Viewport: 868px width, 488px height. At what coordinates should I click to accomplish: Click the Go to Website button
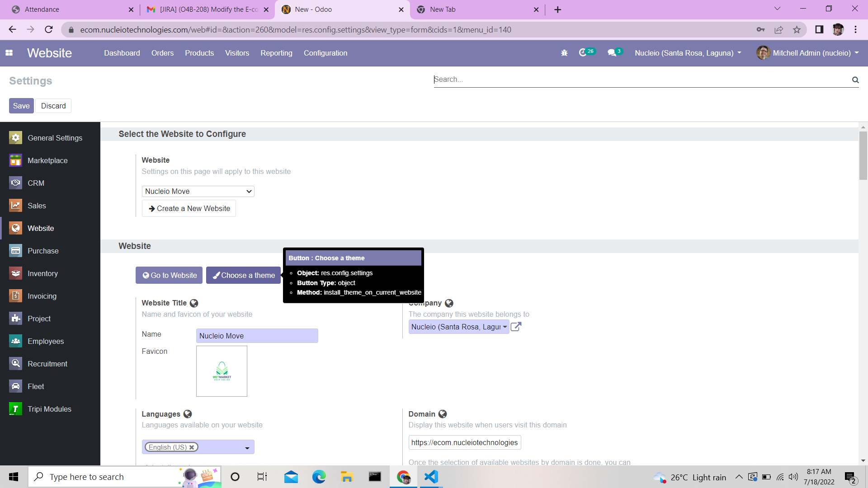pos(170,275)
